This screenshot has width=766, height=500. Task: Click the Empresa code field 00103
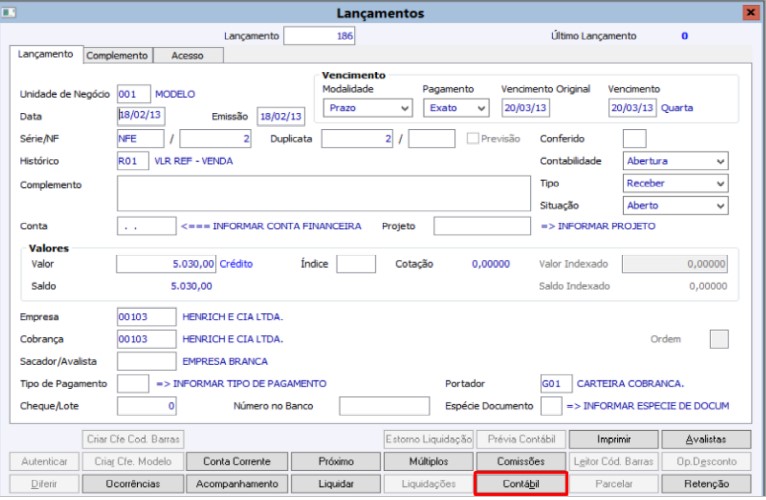pos(147,317)
